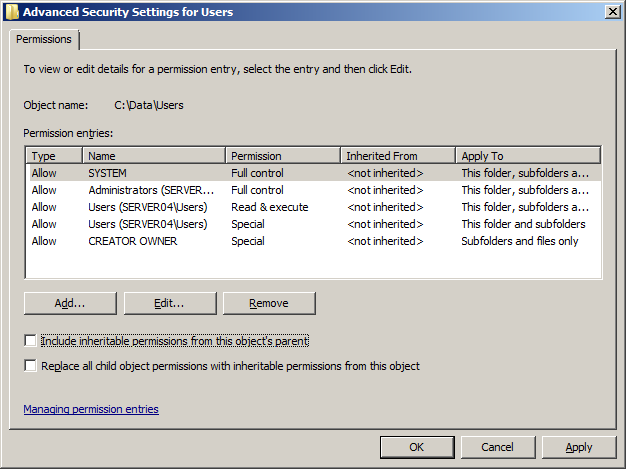Apply the permission changes
Screen dimensions: 626x469
coord(578,447)
